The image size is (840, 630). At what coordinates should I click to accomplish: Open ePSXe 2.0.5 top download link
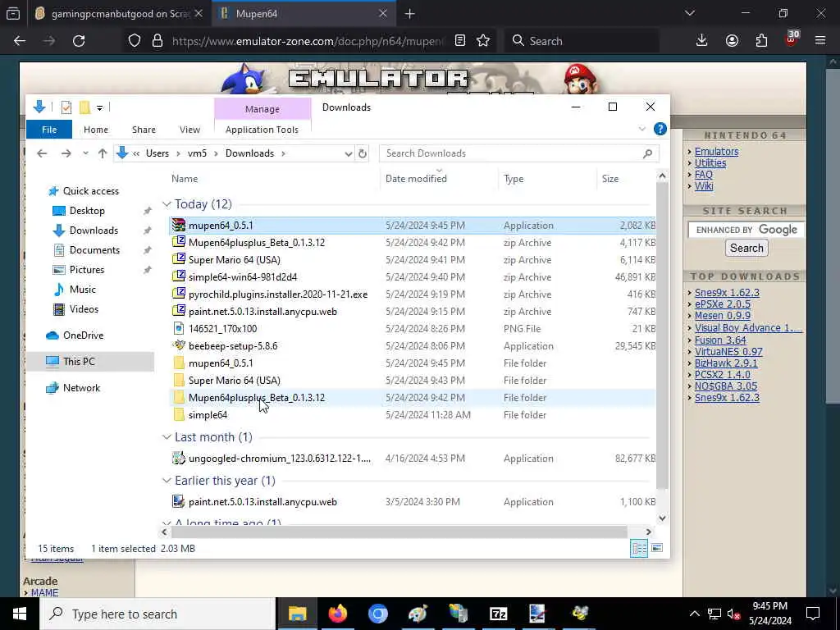pyautogui.click(x=722, y=304)
